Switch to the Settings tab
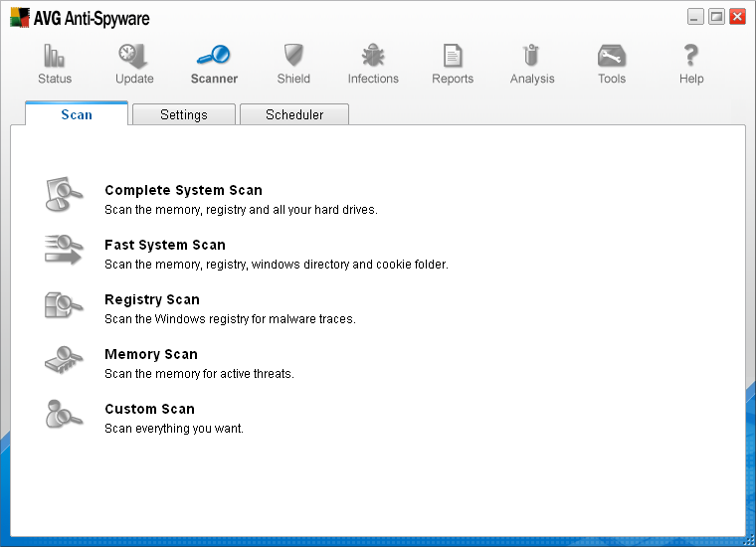Image resolution: width=756 pixels, height=547 pixels. coord(184,114)
